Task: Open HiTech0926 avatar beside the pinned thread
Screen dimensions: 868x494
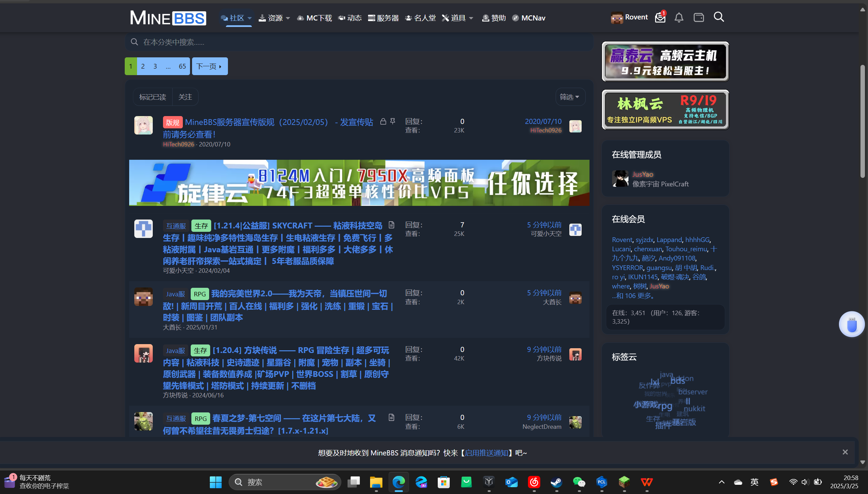Action: pyautogui.click(x=143, y=125)
